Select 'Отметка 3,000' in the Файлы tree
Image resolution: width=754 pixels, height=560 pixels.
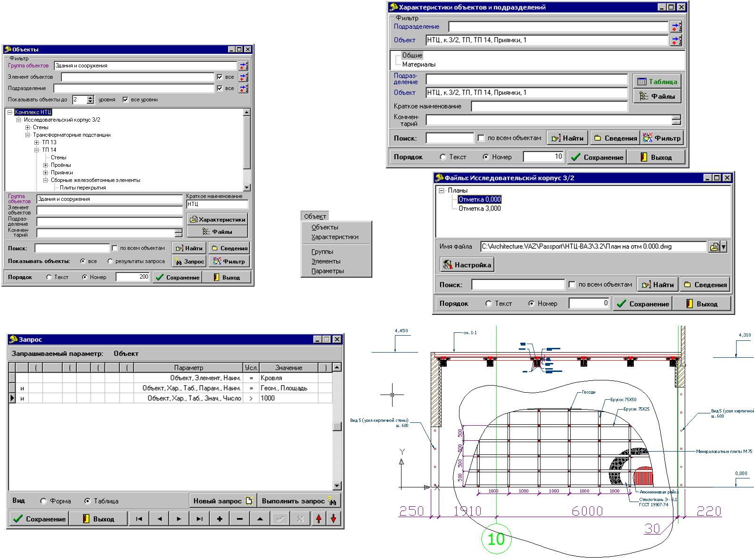click(479, 208)
